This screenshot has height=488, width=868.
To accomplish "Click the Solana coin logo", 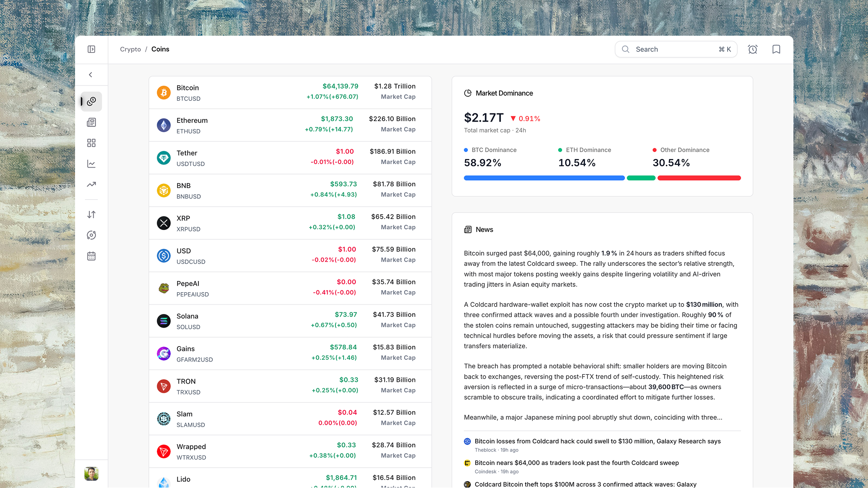I will 164,321.
